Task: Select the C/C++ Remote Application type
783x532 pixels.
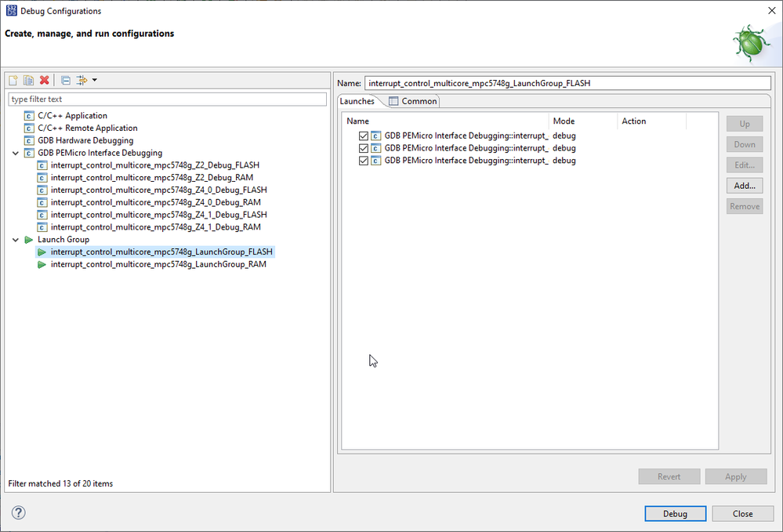Action: [x=87, y=128]
